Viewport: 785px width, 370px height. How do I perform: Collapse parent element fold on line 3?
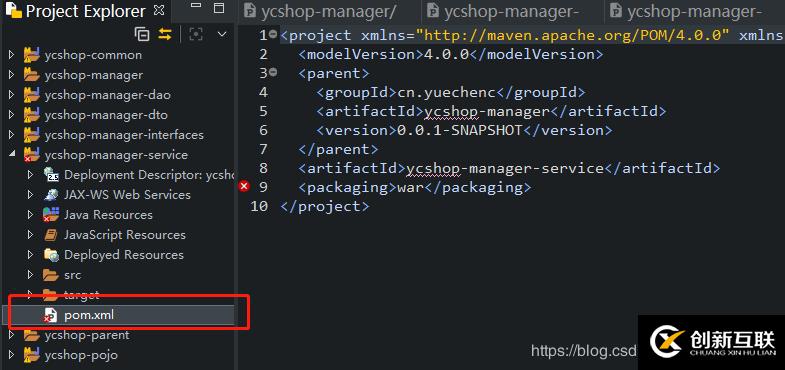point(273,73)
